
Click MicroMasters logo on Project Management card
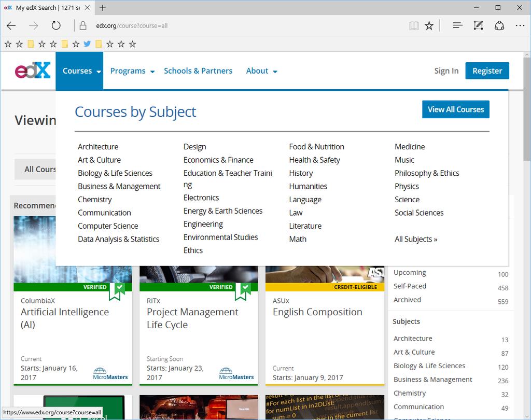(x=236, y=374)
